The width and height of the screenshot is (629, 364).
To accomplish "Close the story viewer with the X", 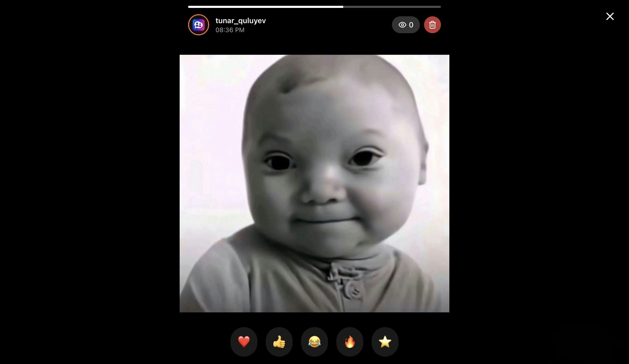I will tap(610, 16).
